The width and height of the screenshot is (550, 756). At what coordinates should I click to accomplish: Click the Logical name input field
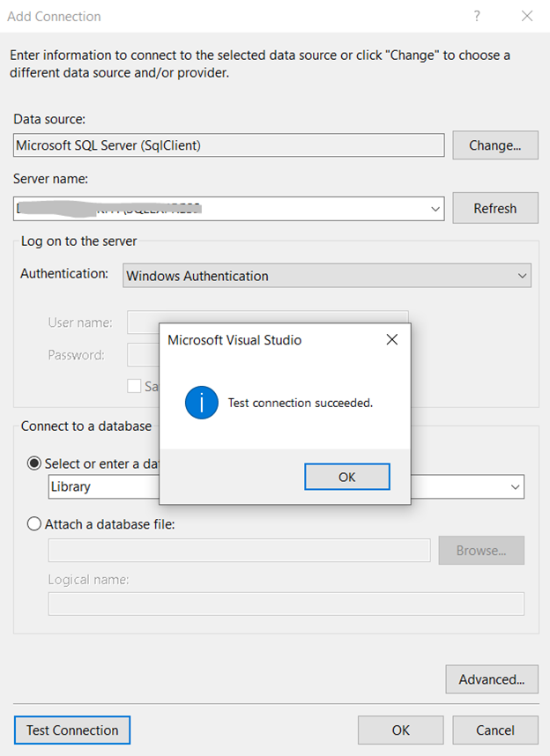coord(286,604)
